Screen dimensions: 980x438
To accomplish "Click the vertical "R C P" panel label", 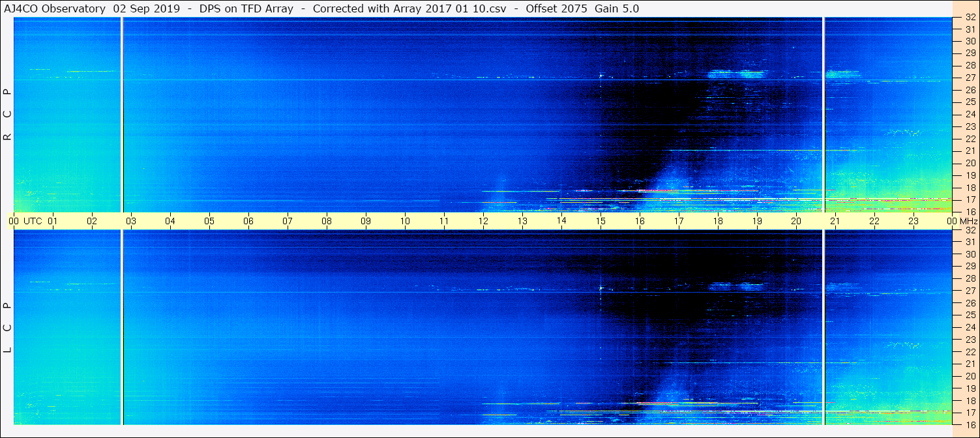I will point(8,115).
